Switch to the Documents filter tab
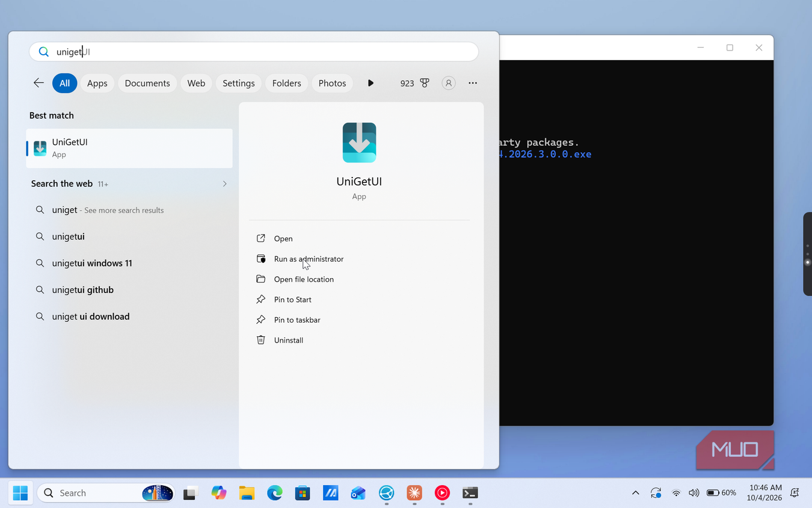This screenshot has height=508, width=812. [147, 83]
